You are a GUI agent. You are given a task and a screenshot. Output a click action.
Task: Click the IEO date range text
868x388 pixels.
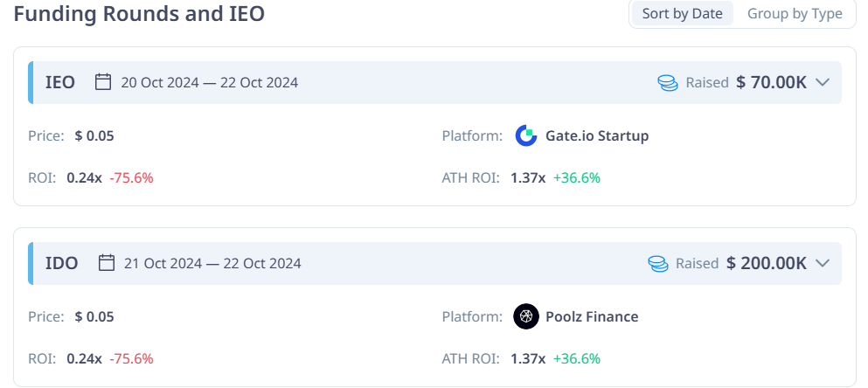tap(209, 82)
